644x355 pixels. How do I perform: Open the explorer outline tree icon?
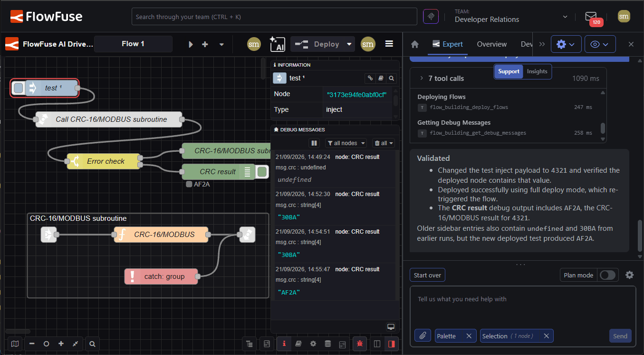coord(249,344)
